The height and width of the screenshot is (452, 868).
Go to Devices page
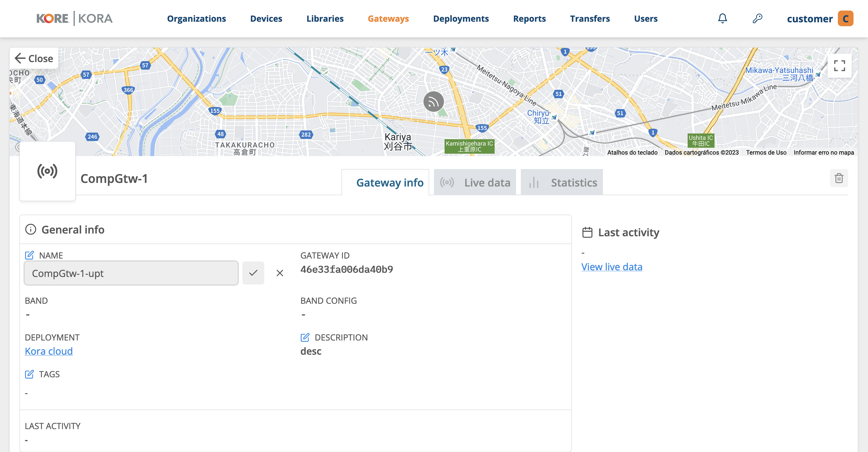click(x=266, y=18)
